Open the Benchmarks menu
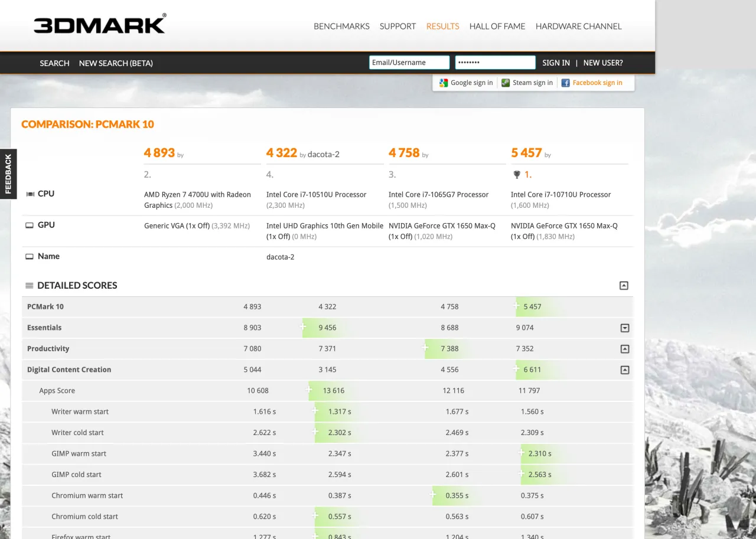 341,27
